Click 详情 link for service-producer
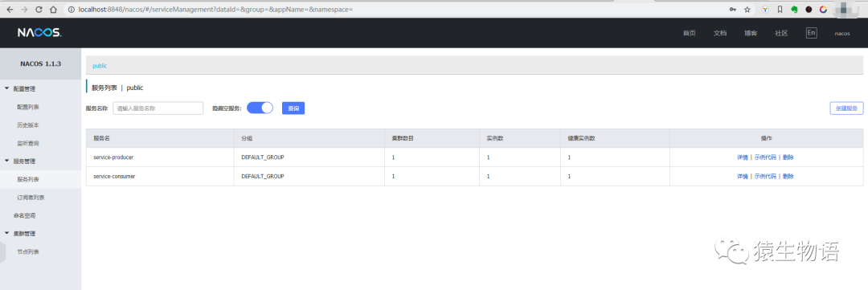Screen dimensions: 868x290 coord(743,157)
